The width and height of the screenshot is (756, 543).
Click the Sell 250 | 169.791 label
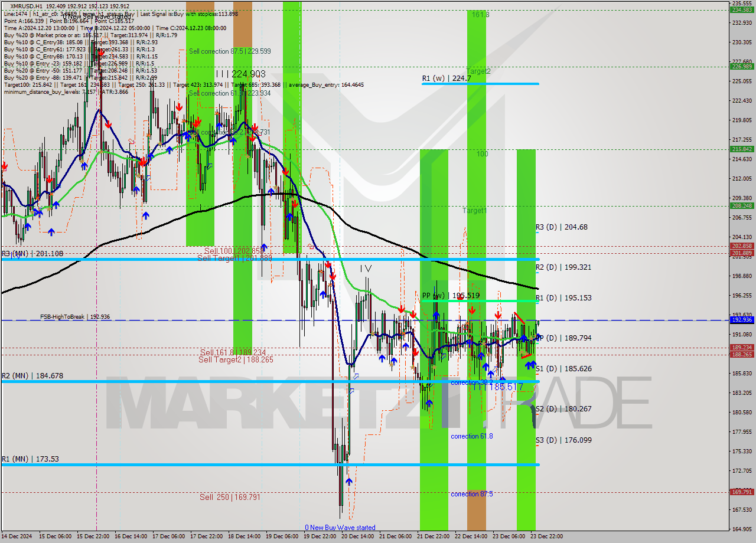[x=230, y=497]
